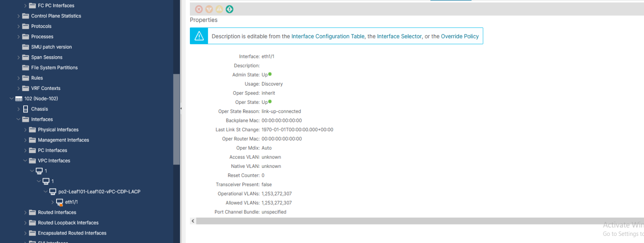644x243 pixels.
Task: Toggle the minor faults filter
Action: [219, 9]
